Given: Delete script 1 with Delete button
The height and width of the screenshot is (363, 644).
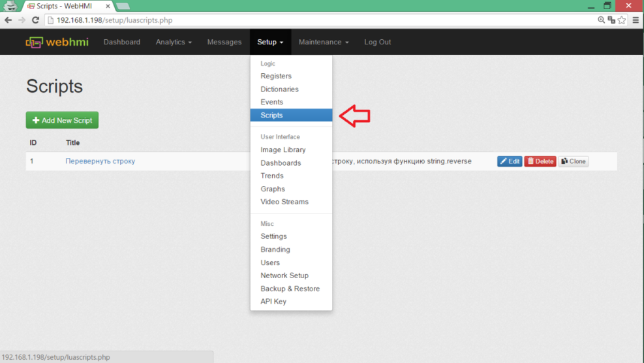Looking at the screenshot, I should (x=540, y=161).
